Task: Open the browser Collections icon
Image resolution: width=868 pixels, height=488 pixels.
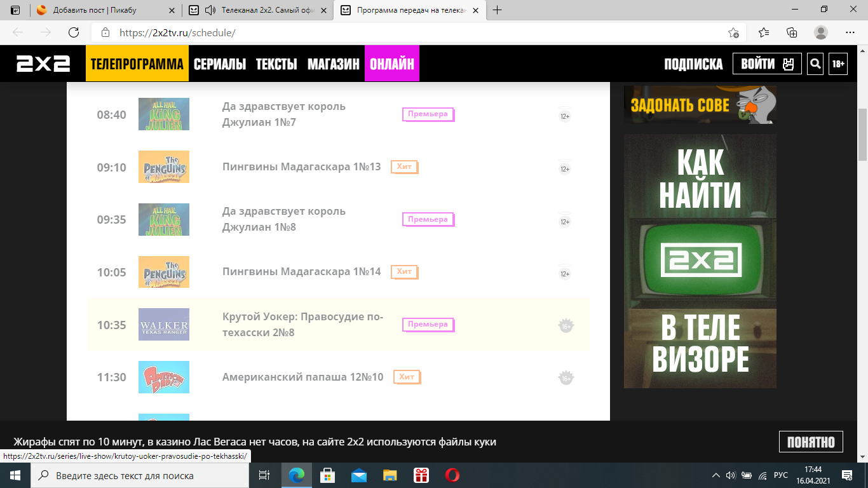Action: (x=792, y=32)
